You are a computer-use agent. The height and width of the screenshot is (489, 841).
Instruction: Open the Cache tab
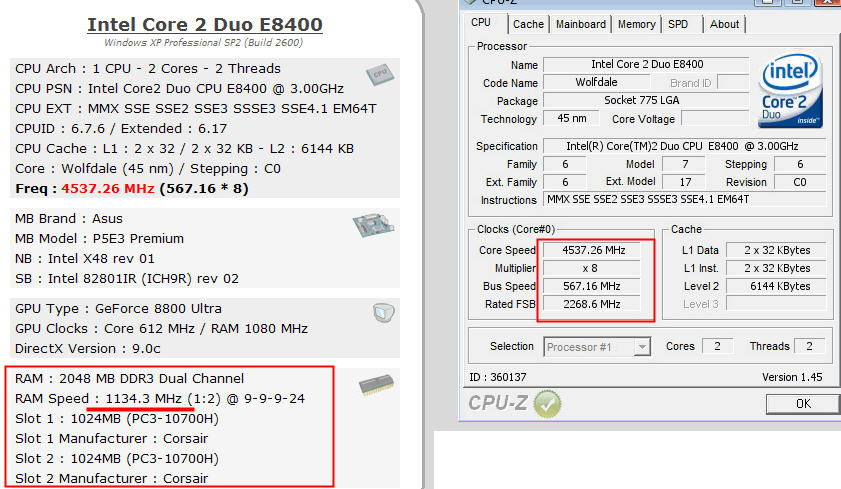pyautogui.click(x=528, y=24)
